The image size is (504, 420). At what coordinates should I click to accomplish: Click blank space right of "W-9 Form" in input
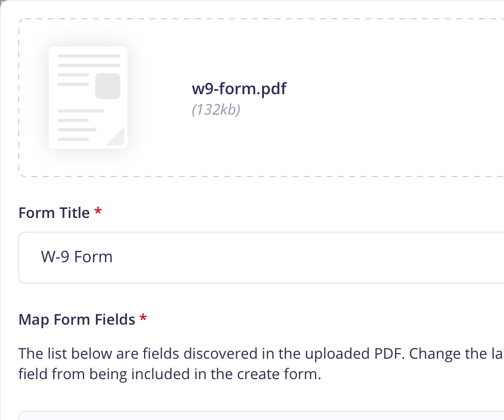pyautogui.click(x=305, y=258)
